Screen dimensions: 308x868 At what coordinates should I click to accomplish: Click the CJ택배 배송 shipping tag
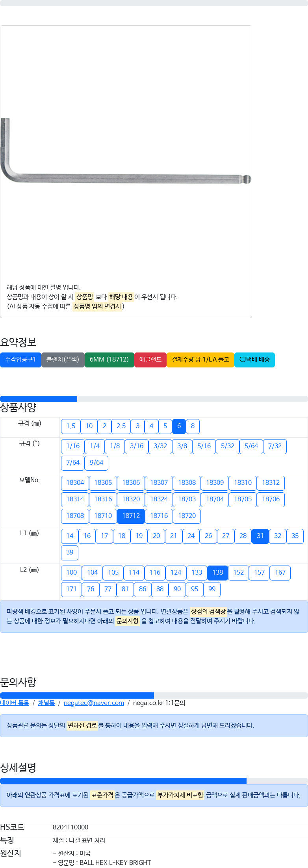(254, 360)
